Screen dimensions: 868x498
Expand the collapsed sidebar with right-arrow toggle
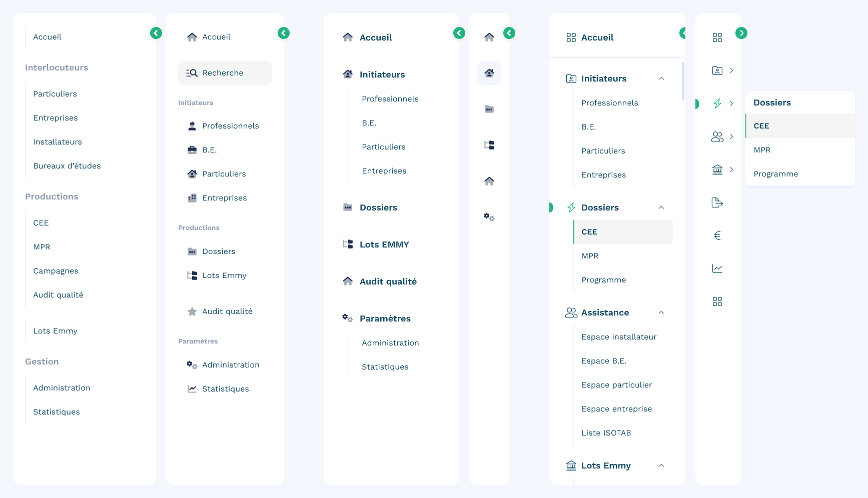[x=741, y=33]
